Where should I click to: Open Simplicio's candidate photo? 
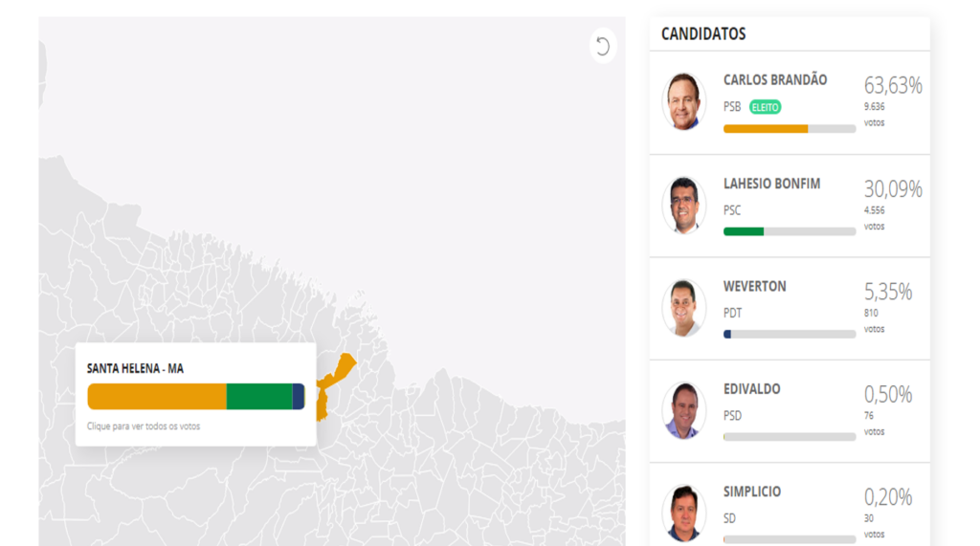tap(683, 513)
